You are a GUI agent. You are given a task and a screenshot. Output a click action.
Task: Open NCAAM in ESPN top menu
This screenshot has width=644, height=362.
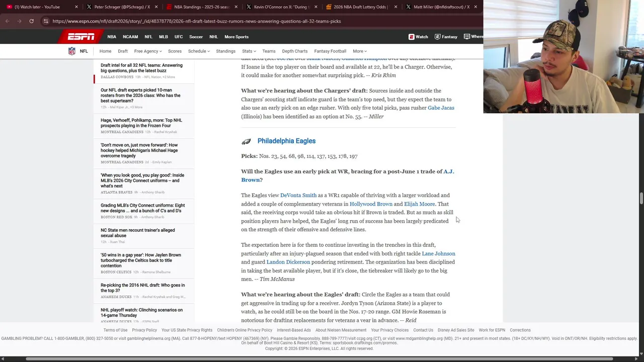coord(130,37)
